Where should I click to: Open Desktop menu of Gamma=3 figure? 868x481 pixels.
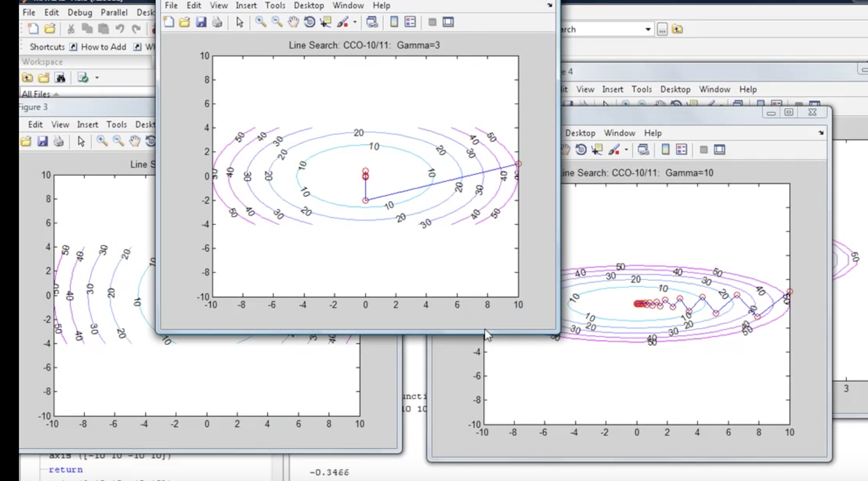pos(309,5)
